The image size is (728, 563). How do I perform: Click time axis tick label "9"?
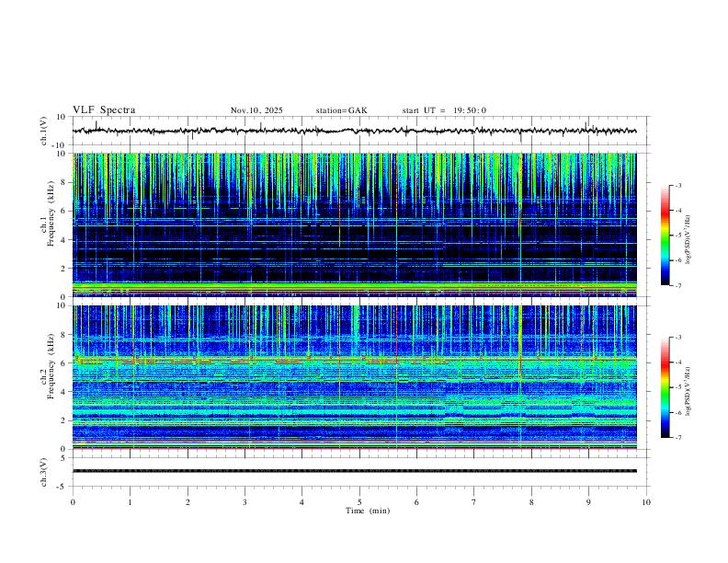click(x=588, y=502)
